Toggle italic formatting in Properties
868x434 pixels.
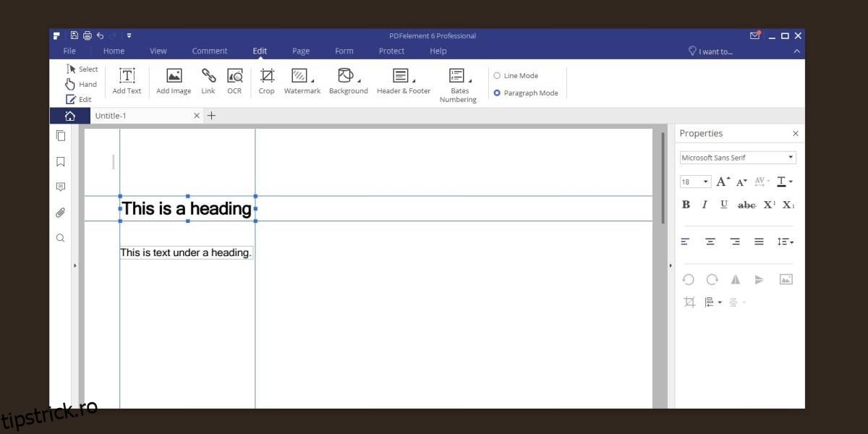705,205
